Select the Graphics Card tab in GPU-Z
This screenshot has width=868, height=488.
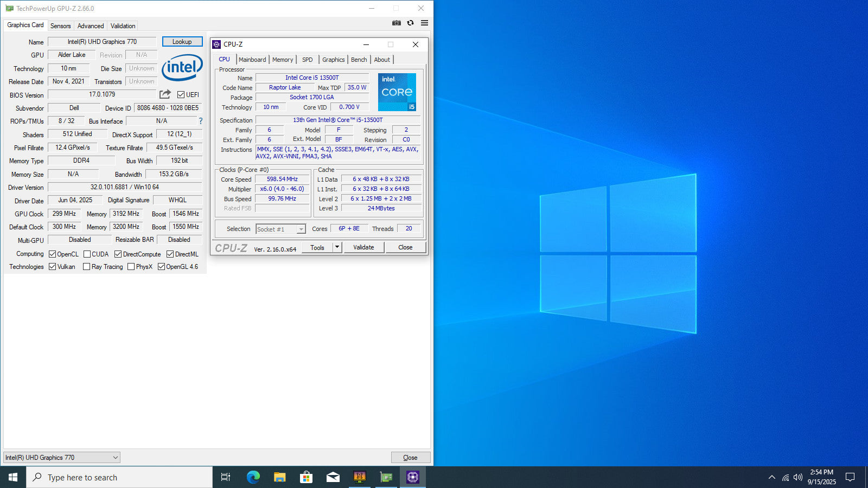click(25, 25)
